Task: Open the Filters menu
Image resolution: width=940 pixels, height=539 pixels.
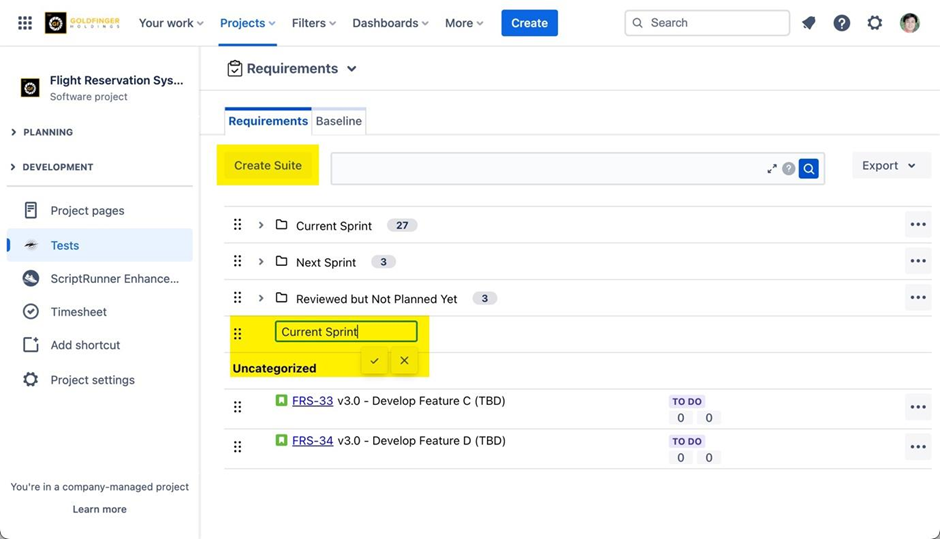Action: 313,23
